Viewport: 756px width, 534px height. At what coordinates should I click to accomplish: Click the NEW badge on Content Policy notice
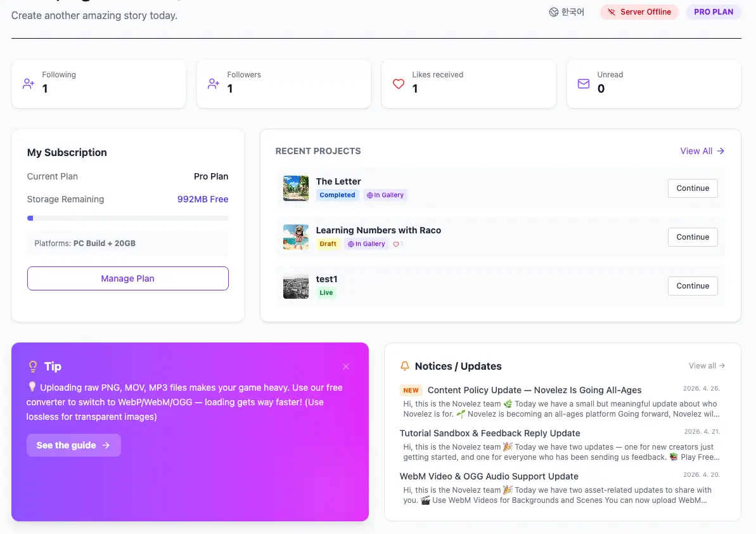tap(411, 390)
